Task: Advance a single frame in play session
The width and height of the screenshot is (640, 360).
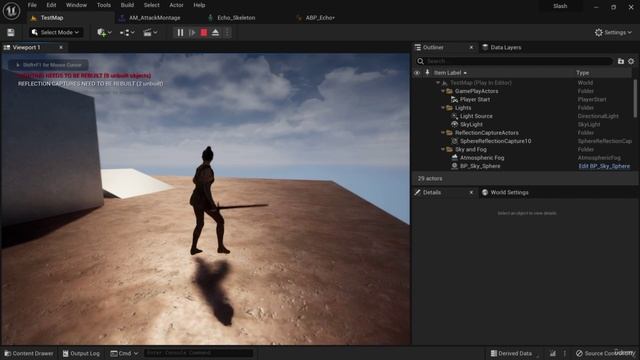Action: [192, 33]
